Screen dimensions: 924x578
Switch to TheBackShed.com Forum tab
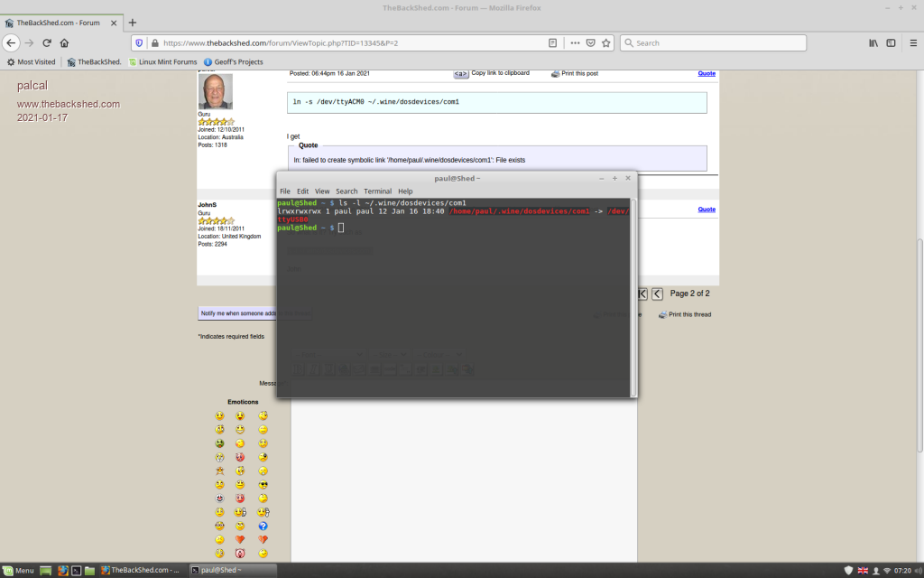coord(59,22)
